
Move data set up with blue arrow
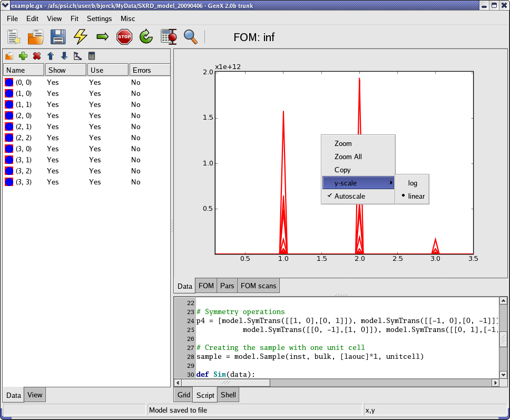(51, 56)
